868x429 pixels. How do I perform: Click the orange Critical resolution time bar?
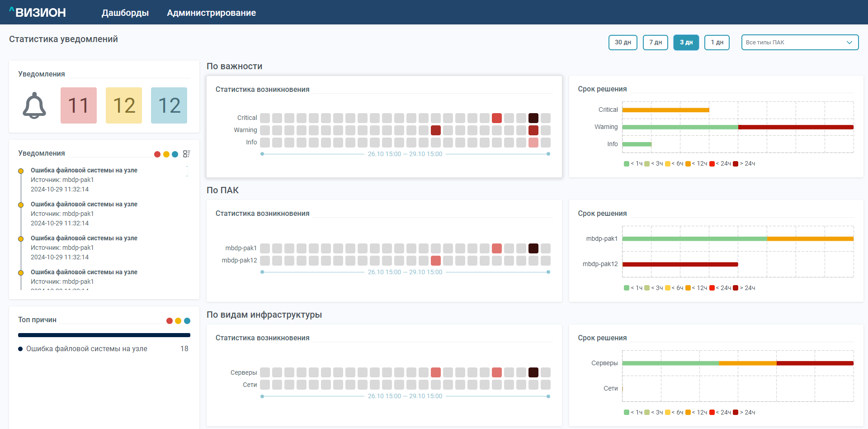coord(665,110)
